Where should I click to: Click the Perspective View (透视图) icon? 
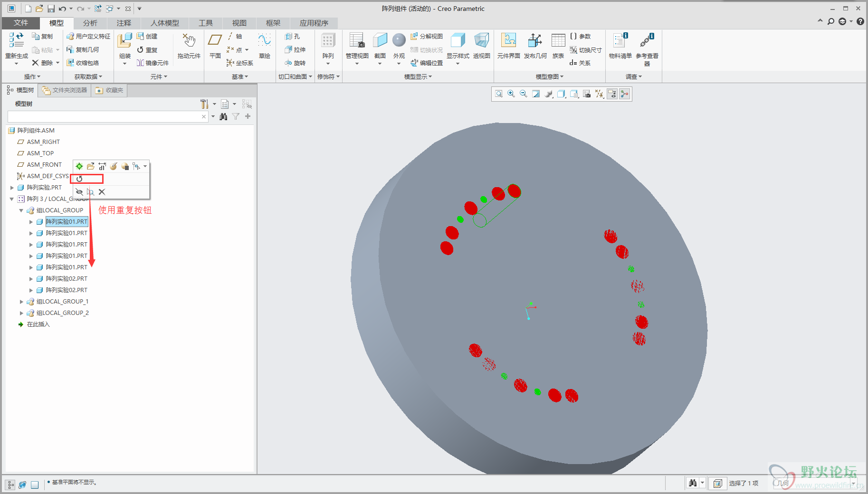481,40
